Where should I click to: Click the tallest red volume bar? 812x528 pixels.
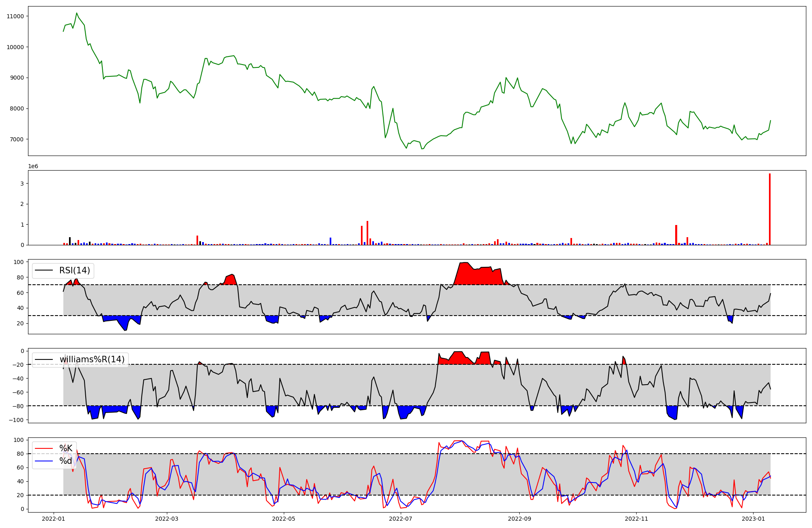click(x=769, y=209)
